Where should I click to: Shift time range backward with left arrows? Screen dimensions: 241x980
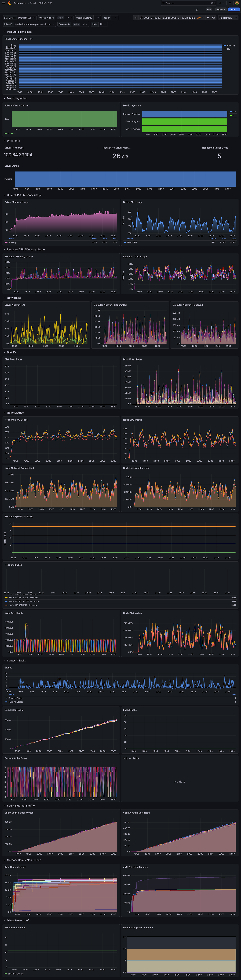pyautogui.click(x=135, y=18)
